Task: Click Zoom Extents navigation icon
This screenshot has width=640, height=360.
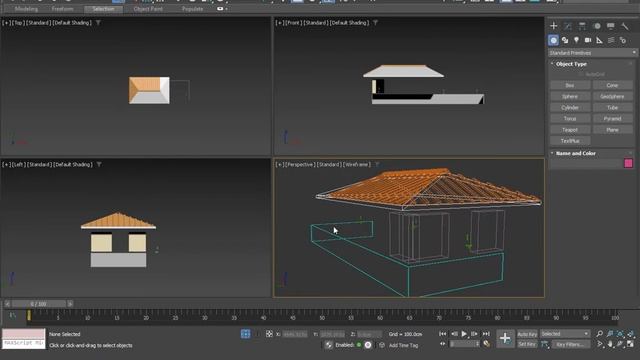Action: click(x=620, y=334)
